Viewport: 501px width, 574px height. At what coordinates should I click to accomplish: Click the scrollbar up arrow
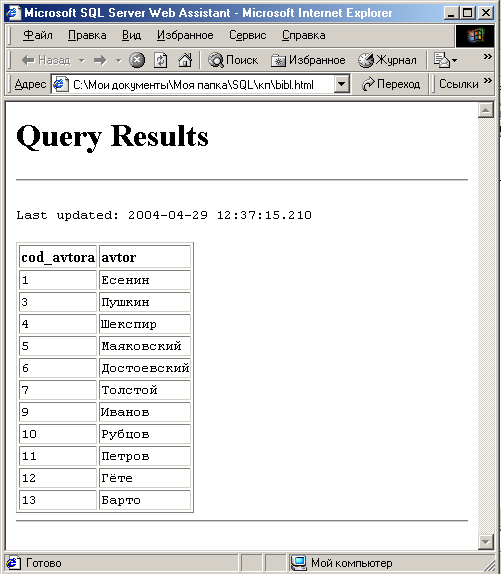coord(486,110)
